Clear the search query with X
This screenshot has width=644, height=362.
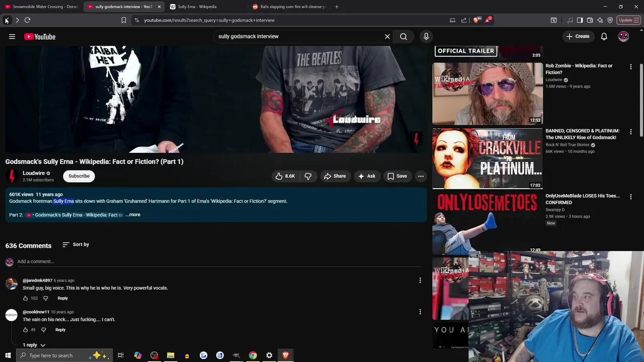coord(387,36)
